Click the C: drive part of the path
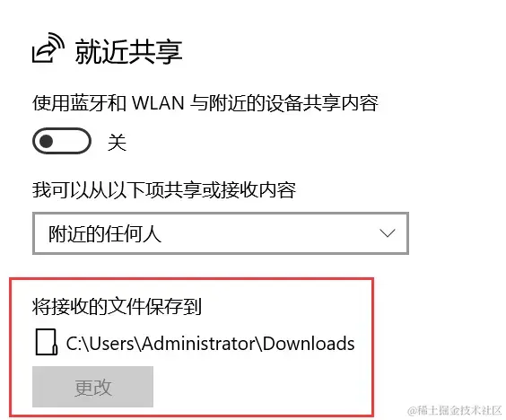 [74, 343]
